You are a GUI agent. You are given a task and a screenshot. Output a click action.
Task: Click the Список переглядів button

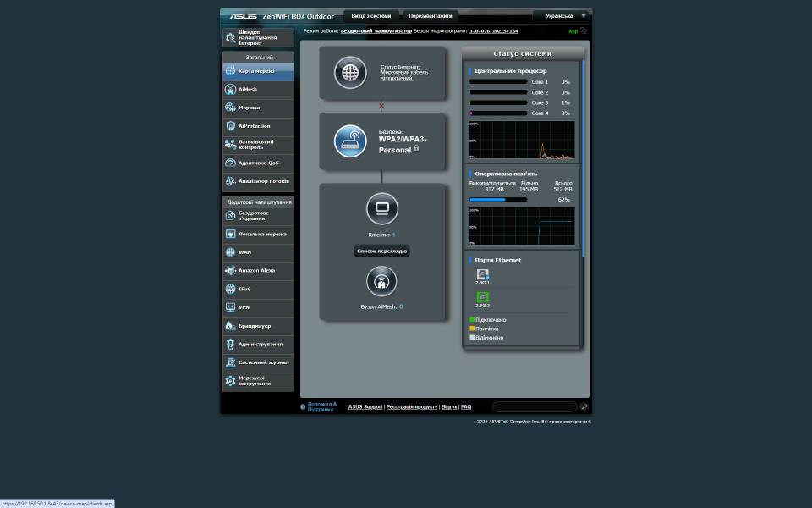point(381,251)
